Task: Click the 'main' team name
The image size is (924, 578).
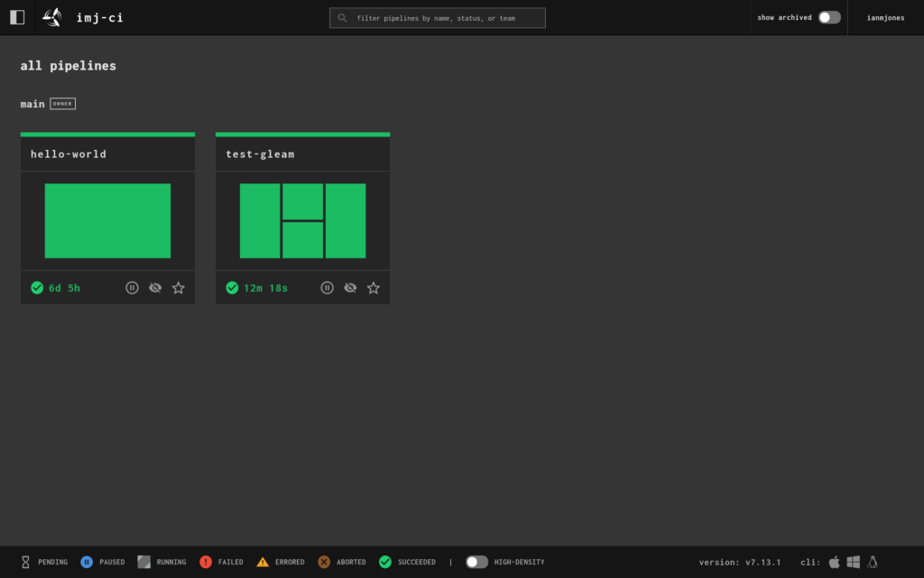Action: pos(32,104)
